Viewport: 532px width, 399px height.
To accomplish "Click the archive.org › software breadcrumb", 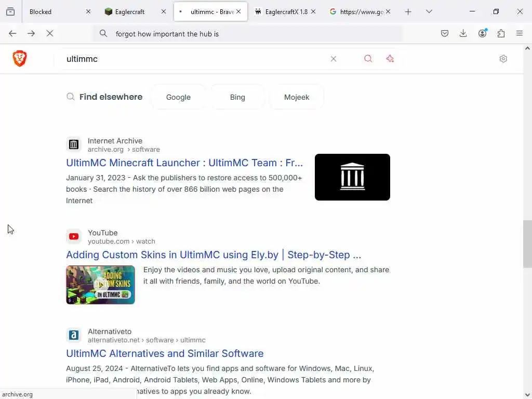I will point(124,150).
